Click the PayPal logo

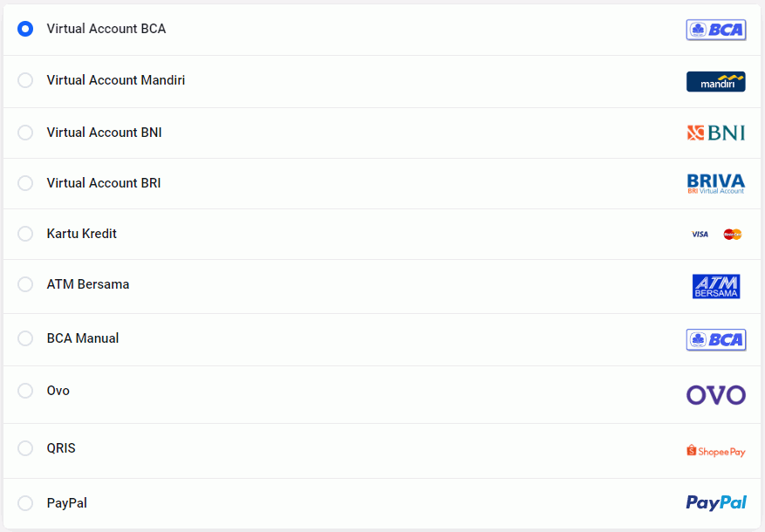pos(715,502)
